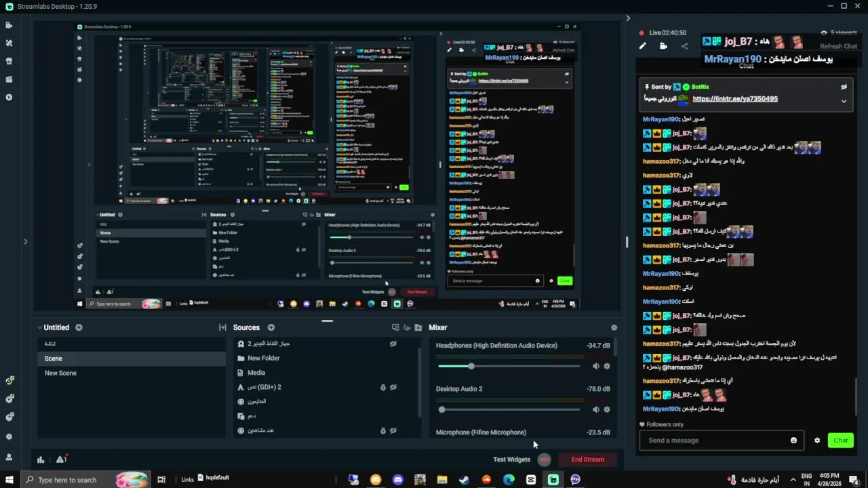
Task: Toggle visibility of the last Sources row
Action: click(x=393, y=430)
